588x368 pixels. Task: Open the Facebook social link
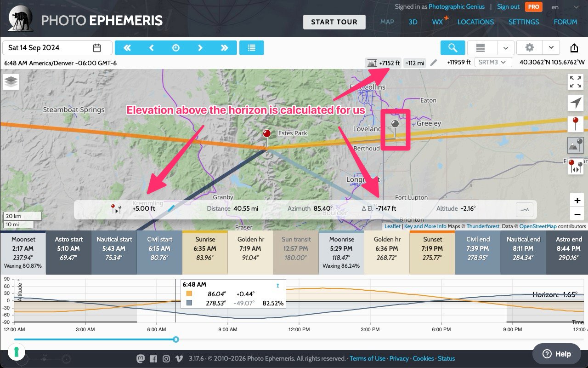[x=153, y=359]
